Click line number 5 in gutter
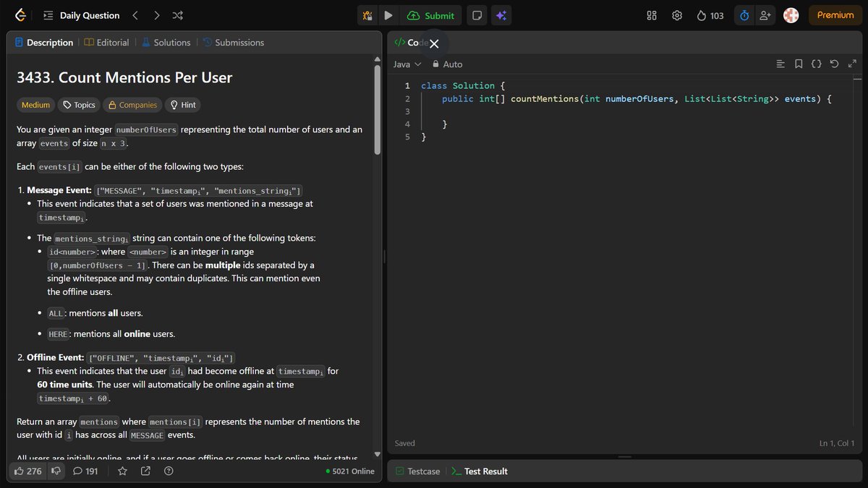The height and width of the screenshot is (488, 868). [x=407, y=137]
